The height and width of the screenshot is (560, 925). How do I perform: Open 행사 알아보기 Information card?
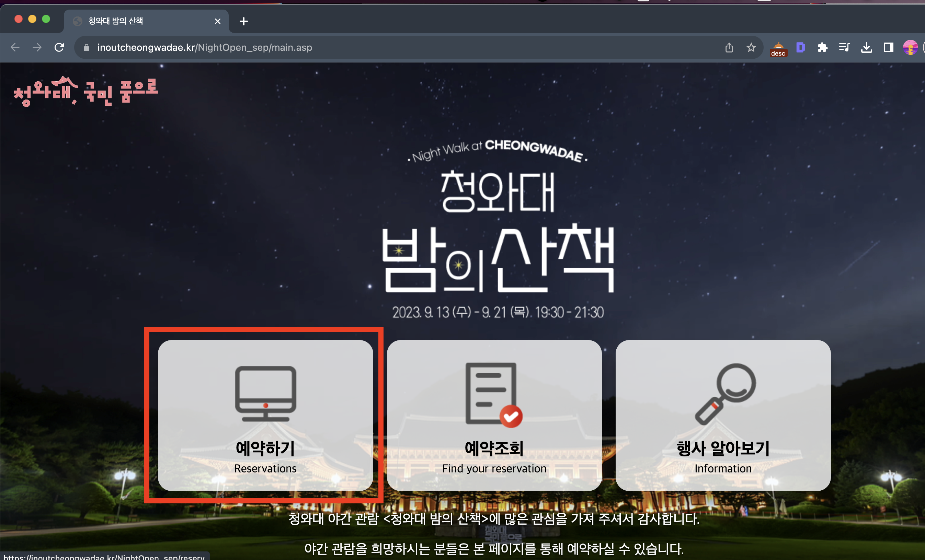[x=723, y=415]
